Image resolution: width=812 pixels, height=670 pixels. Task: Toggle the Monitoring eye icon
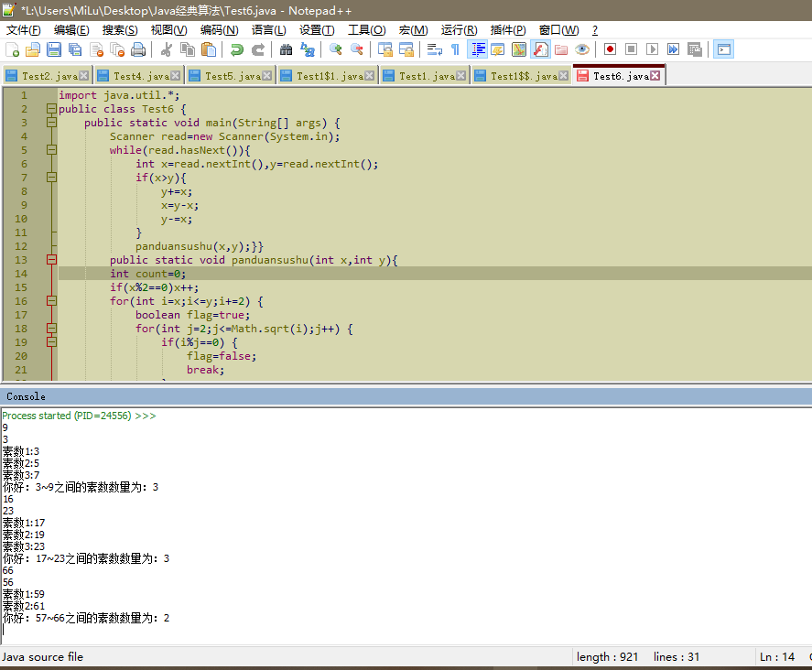pyautogui.click(x=582, y=49)
